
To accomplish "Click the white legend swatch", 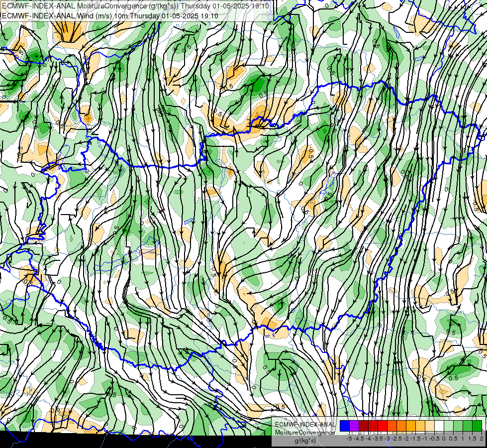I will (x=439, y=426).
